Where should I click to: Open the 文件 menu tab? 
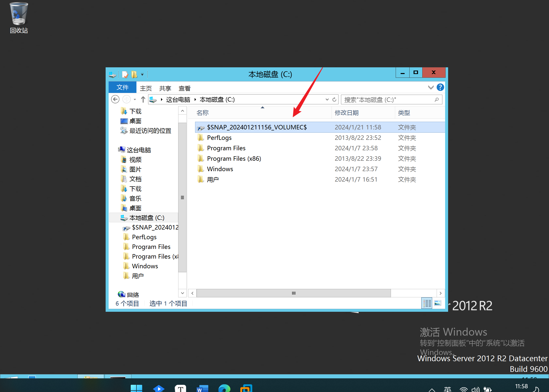tap(122, 87)
